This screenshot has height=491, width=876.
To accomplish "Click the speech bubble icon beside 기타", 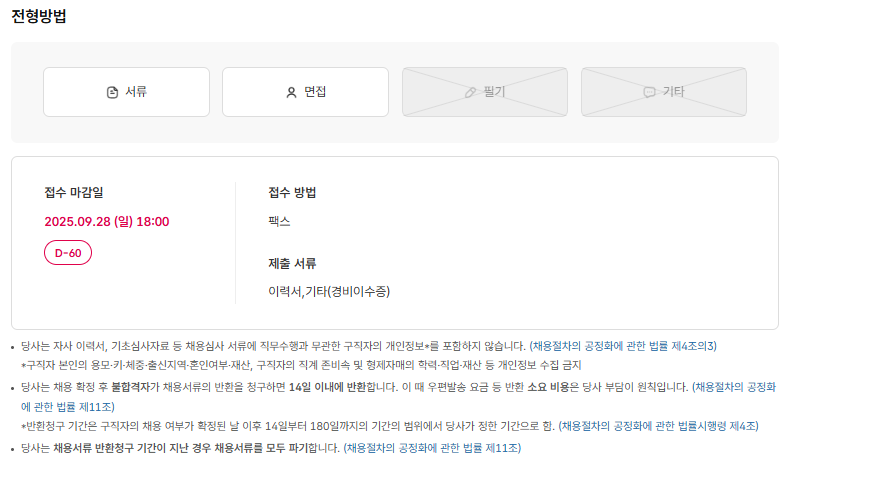I will coord(649,92).
